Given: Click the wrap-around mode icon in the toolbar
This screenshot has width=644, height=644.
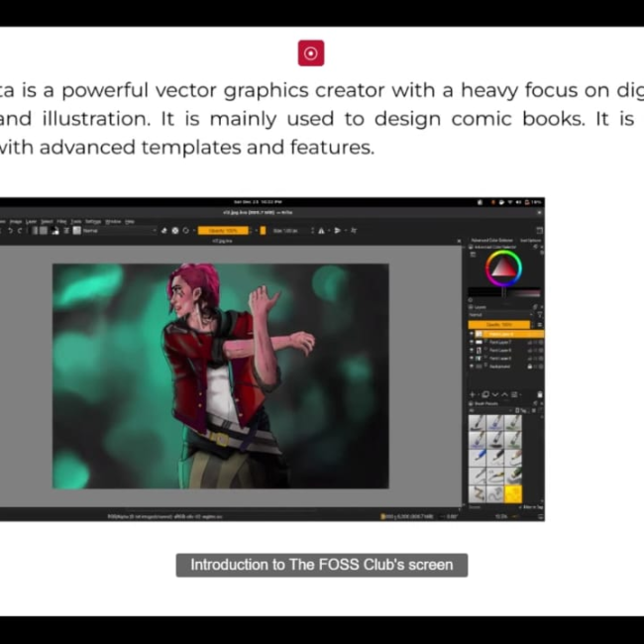Looking at the screenshot, I should coord(354,231).
